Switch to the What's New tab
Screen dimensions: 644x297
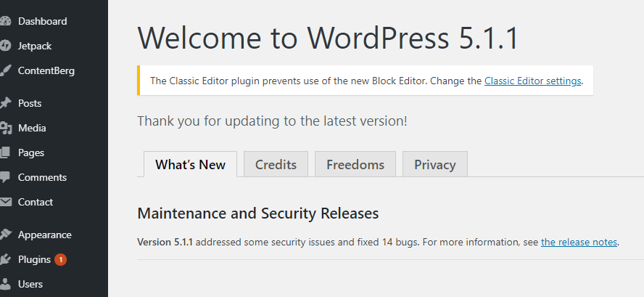click(x=190, y=165)
